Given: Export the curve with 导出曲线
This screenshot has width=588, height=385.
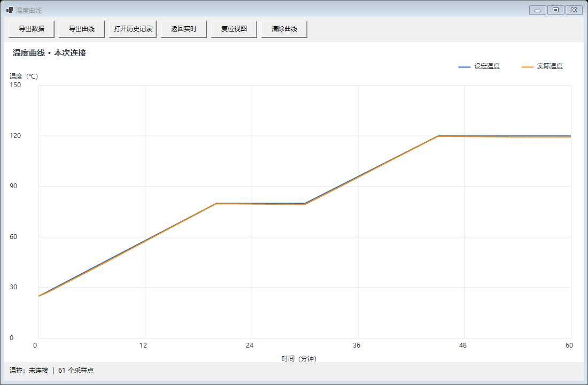Looking at the screenshot, I should point(82,29).
